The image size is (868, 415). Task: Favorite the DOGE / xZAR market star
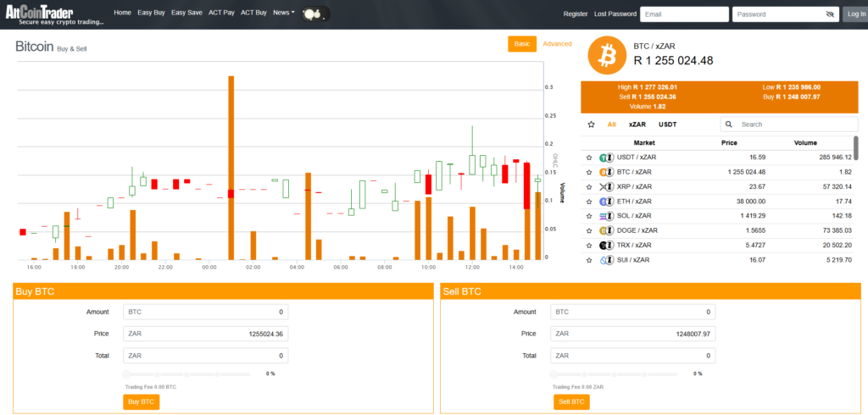click(x=589, y=230)
